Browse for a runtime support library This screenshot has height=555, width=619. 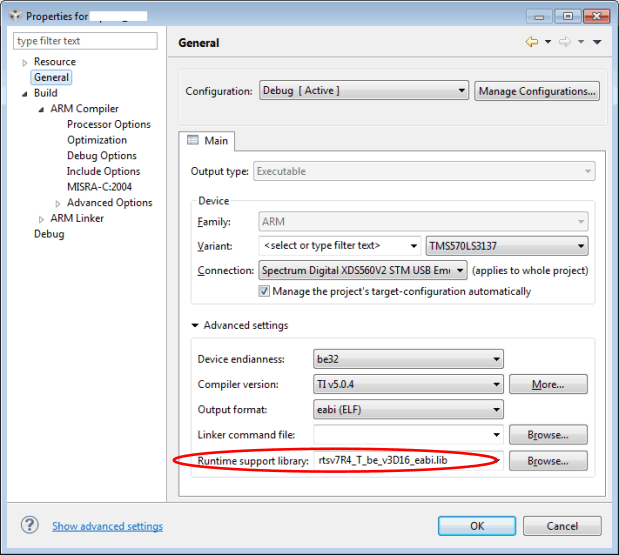[x=548, y=461]
